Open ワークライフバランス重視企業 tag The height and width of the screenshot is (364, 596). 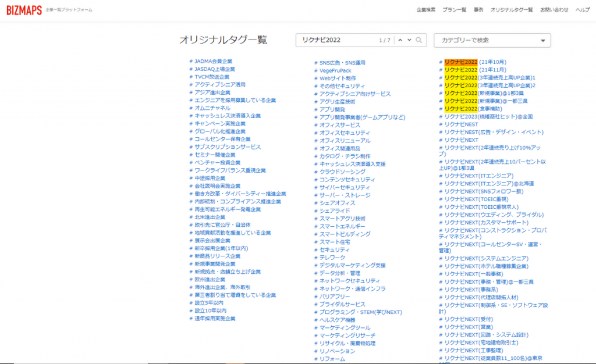[230, 170]
